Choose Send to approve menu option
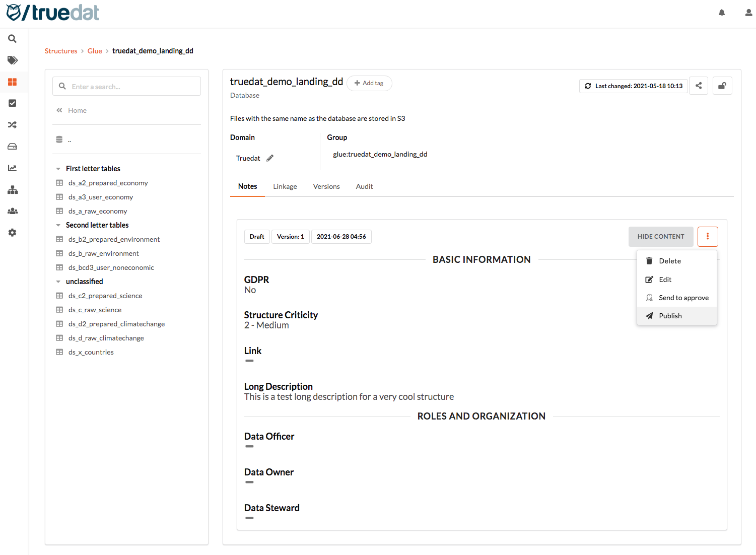 click(x=683, y=298)
